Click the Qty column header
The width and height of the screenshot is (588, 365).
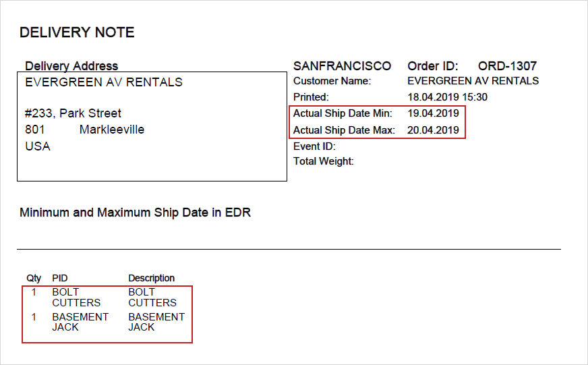[x=34, y=278]
